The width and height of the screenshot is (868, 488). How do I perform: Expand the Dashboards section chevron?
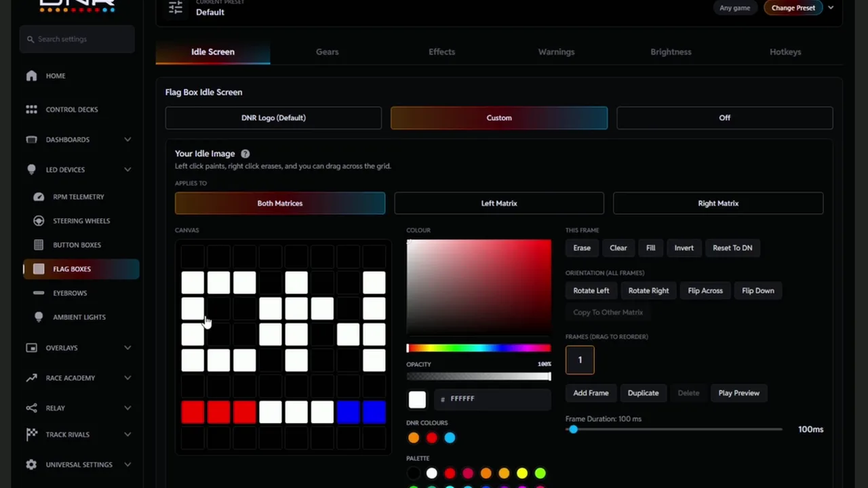[x=127, y=140]
